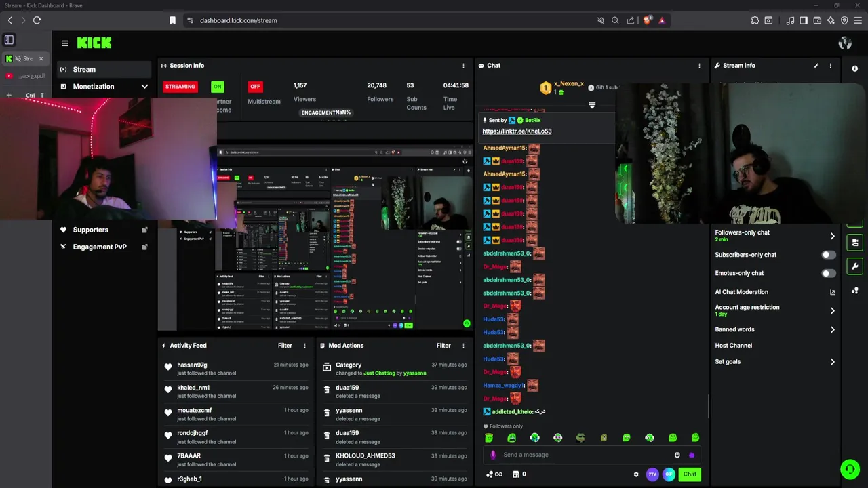Expand the Set goals option
The image size is (868, 488).
click(833, 362)
